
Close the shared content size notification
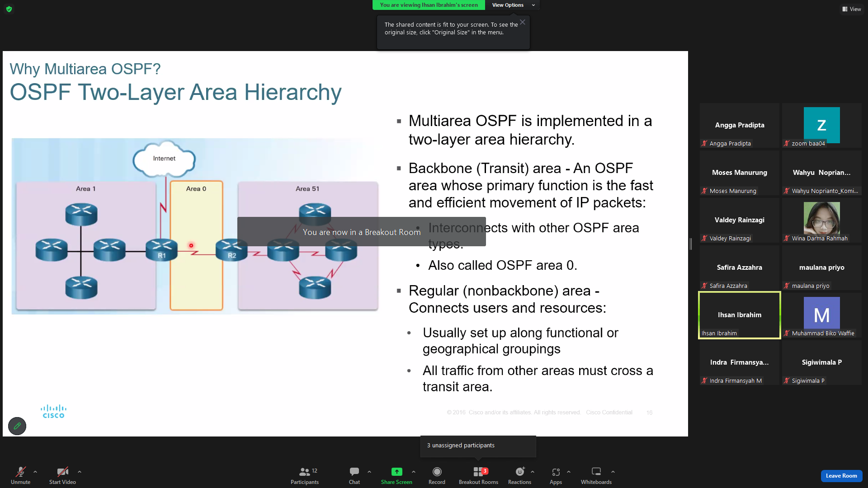click(x=523, y=22)
